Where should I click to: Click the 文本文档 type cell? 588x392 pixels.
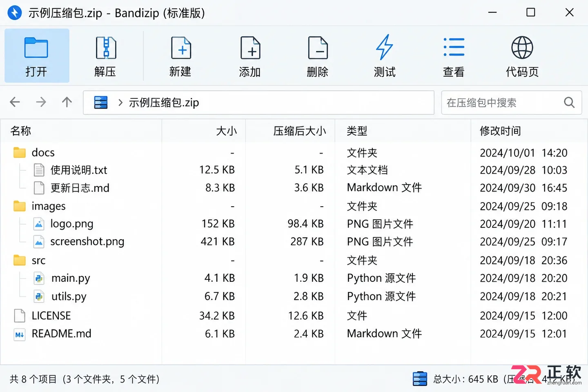pyautogui.click(x=367, y=170)
